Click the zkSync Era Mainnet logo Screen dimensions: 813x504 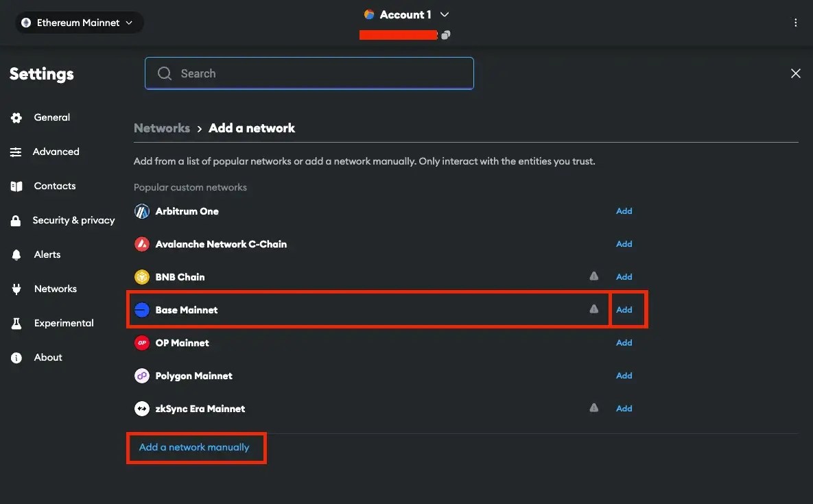point(141,408)
